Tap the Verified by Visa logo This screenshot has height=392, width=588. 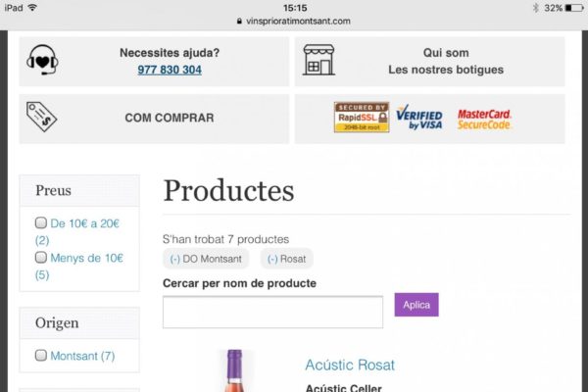click(x=419, y=119)
